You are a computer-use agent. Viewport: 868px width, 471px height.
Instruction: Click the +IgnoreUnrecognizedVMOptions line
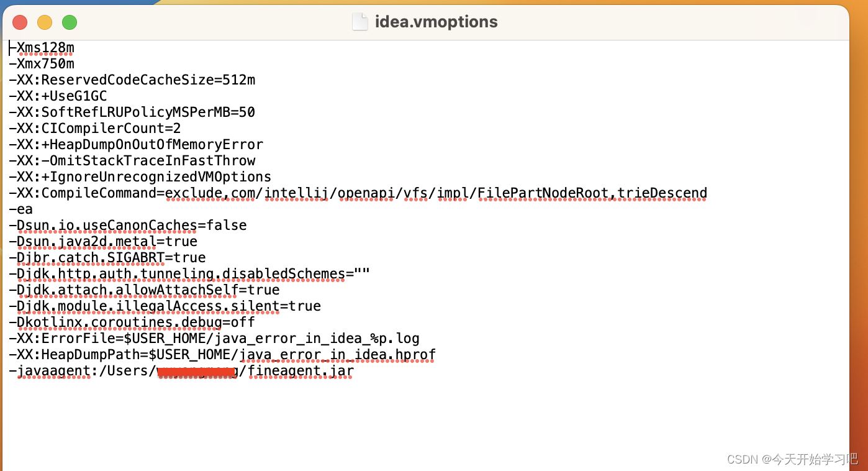pos(140,177)
